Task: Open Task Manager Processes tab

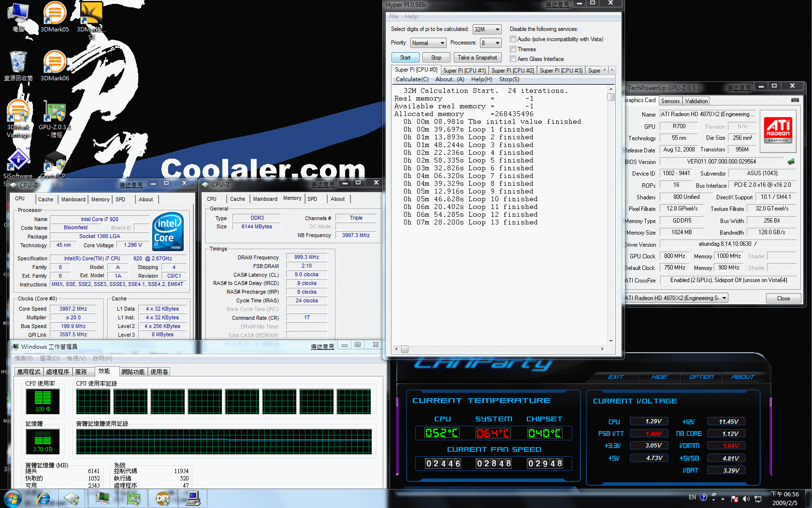Action: [58, 372]
